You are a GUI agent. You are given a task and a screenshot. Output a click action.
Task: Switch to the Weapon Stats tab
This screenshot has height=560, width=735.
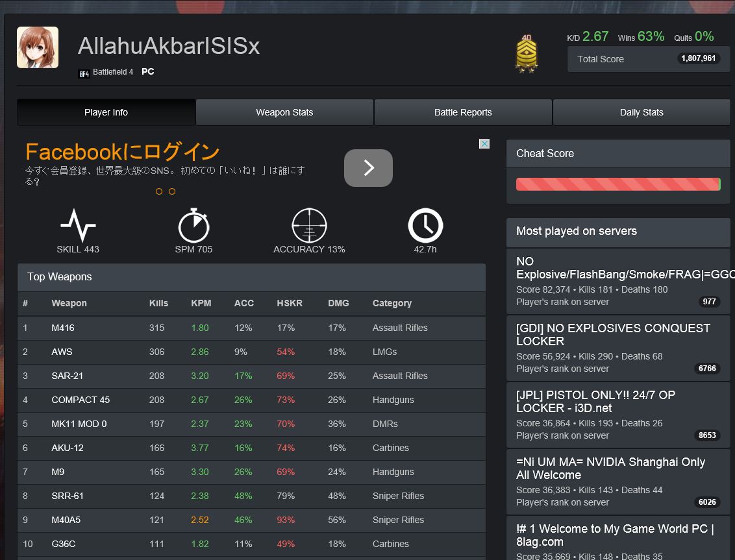point(284,112)
